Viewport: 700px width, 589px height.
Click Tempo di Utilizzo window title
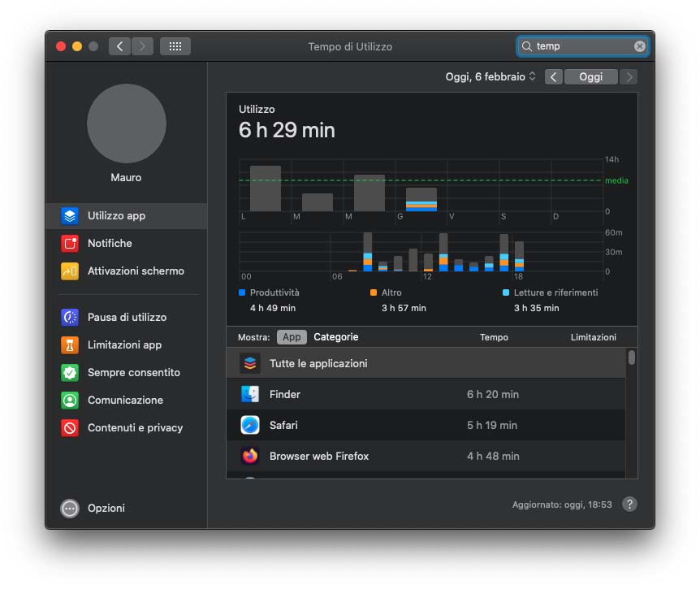tap(350, 47)
